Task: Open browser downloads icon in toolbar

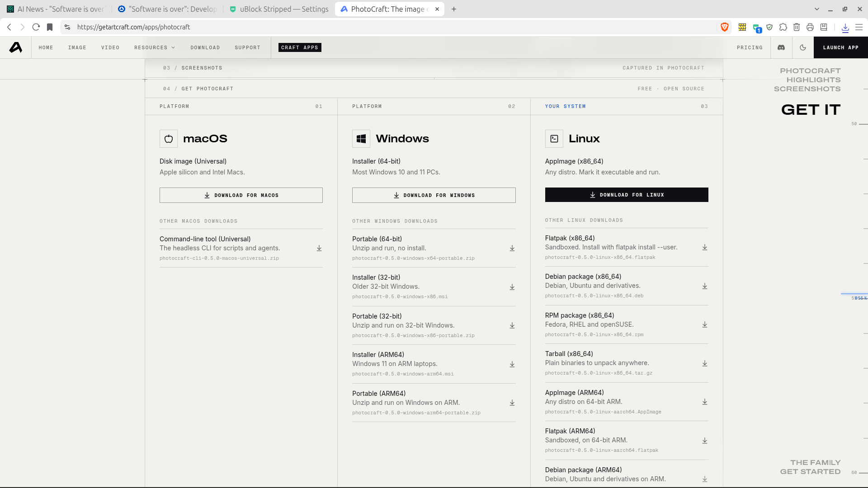Action: (x=845, y=27)
